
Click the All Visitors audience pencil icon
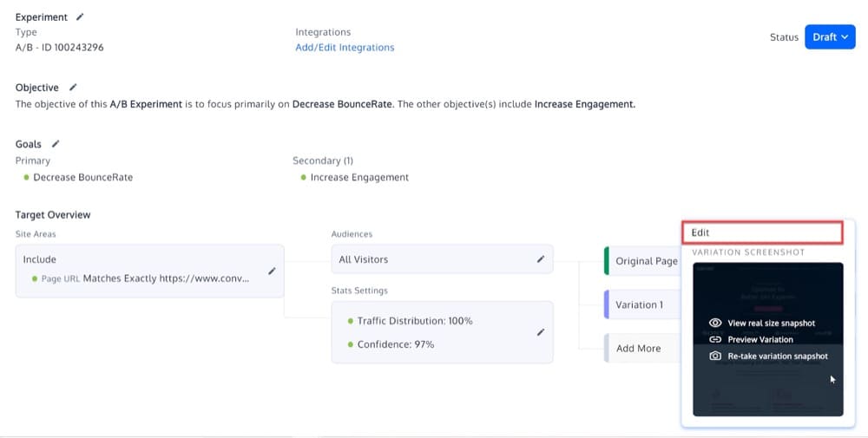coord(541,258)
